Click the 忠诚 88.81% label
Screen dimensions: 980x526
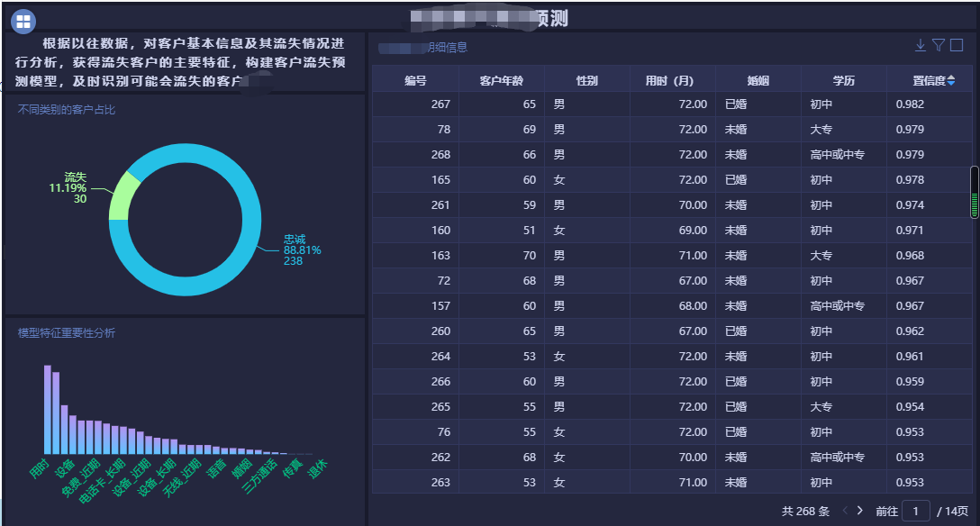302,249
